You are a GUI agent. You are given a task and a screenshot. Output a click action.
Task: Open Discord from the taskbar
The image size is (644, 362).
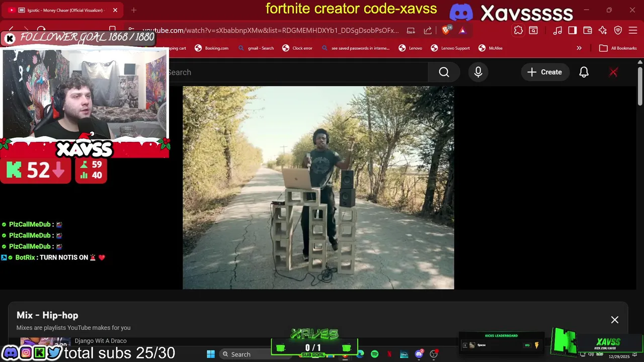click(419, 354)
